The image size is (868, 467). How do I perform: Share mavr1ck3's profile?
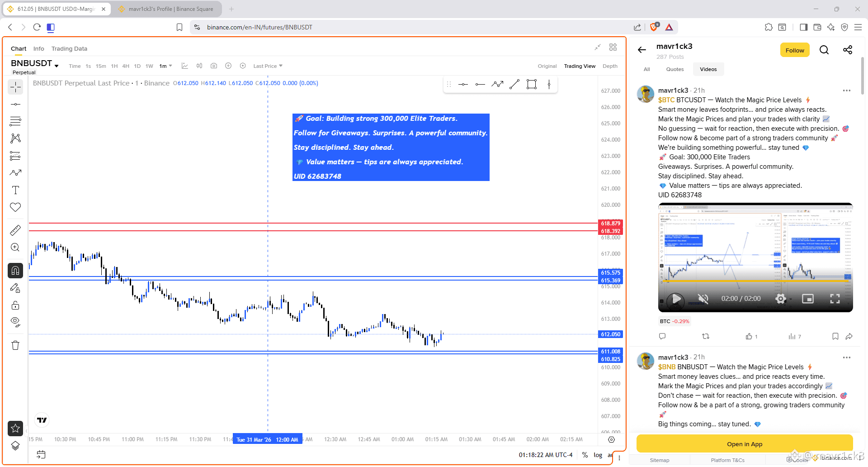(848, 50)
